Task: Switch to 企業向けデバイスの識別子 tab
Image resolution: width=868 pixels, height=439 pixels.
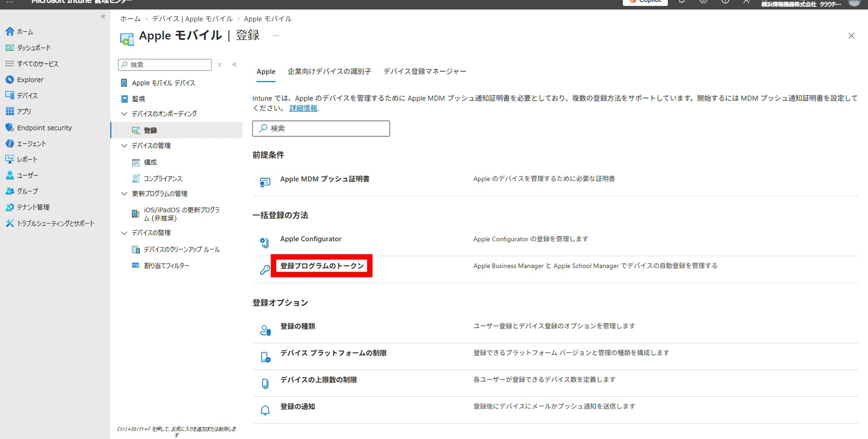Action: [x=329, y=72]
